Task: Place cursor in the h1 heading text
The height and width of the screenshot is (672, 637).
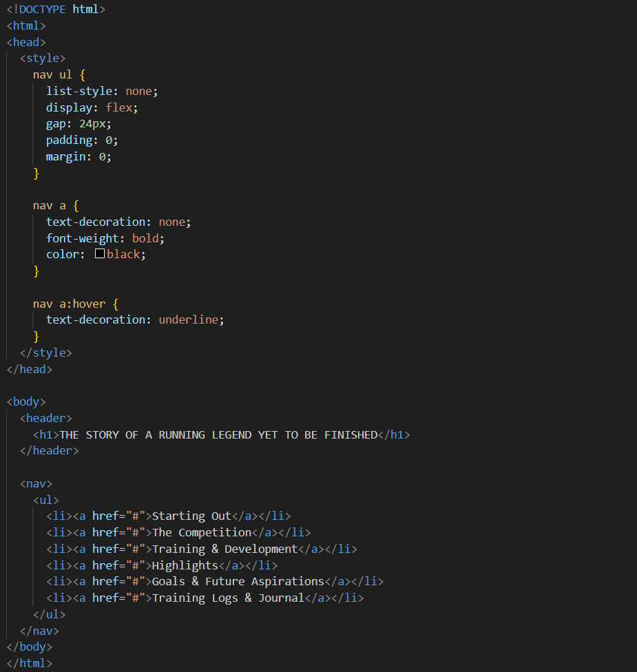Action: (218, 435)
